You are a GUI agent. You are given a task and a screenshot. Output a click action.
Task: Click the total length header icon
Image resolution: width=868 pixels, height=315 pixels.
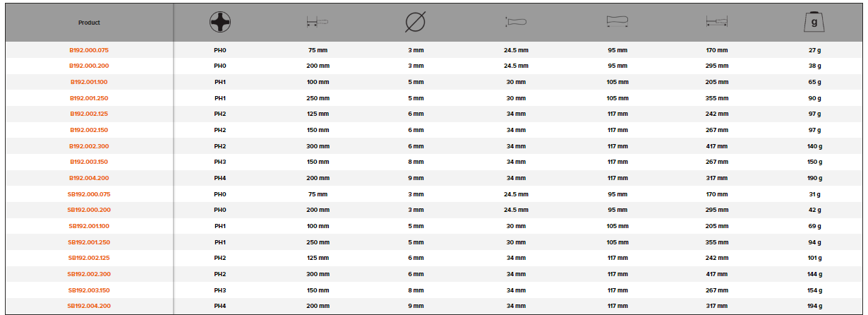click(x=716, y=23)
